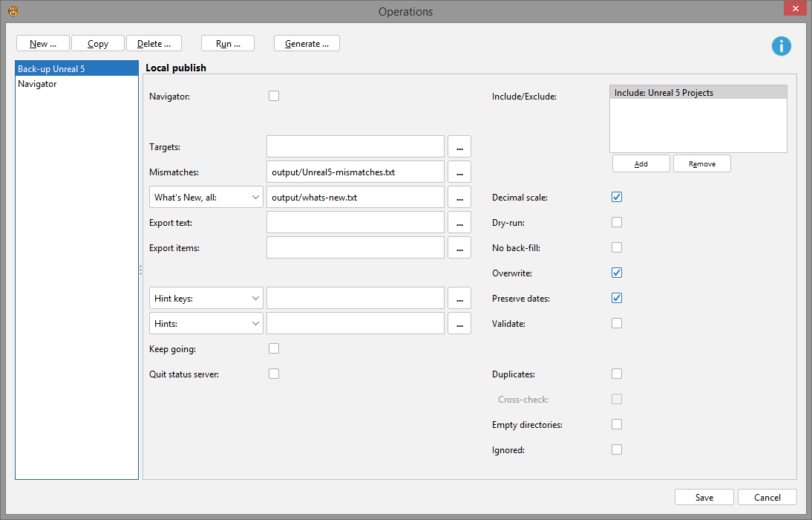
Task: Select Navigator in the operations list
Action: pos(76,83)
